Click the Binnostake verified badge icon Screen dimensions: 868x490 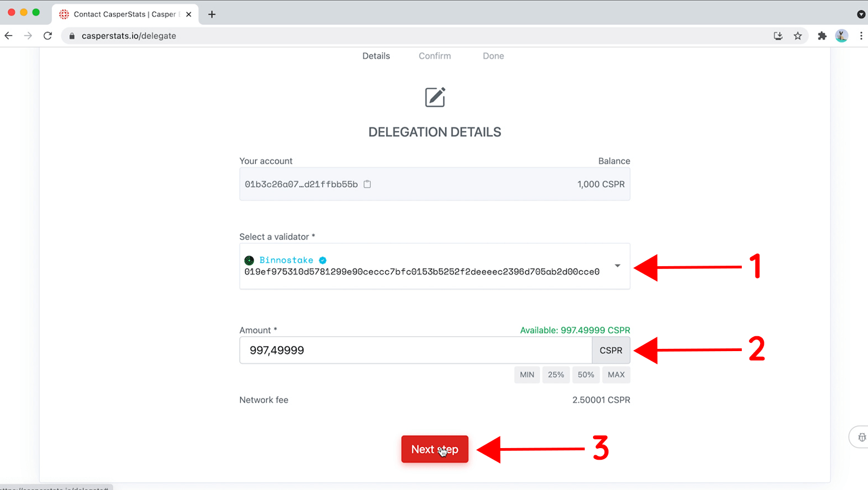pyautogui.click(x=322, y=260)
